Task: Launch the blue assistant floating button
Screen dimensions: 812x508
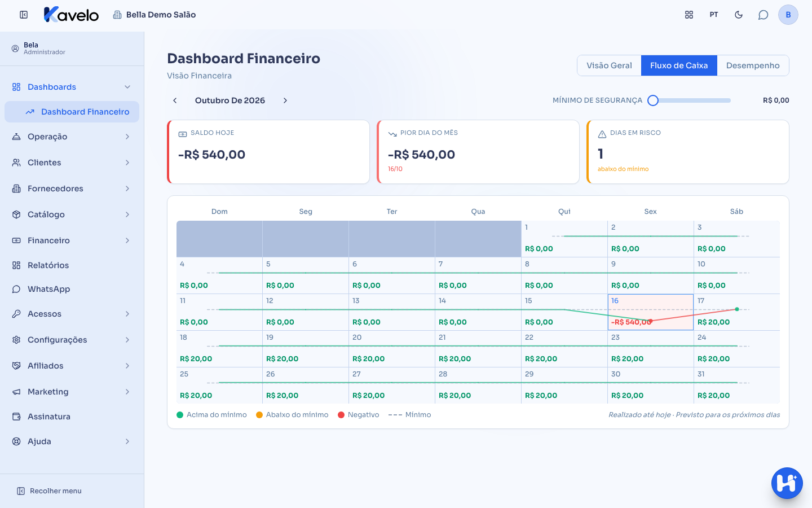Action: tap(787, 483)
